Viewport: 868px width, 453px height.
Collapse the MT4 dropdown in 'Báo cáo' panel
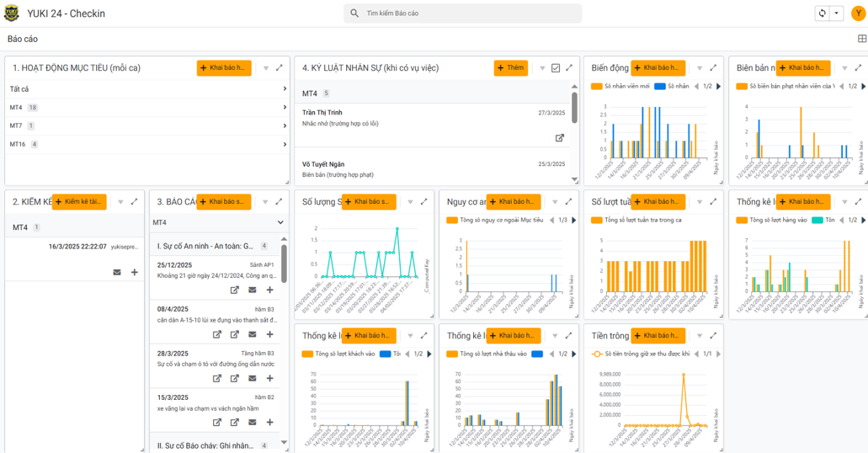coord(280,222)
